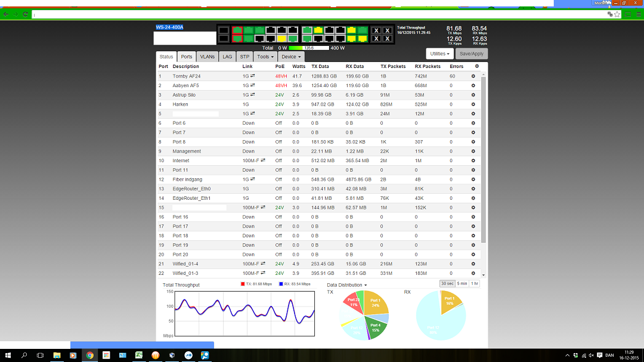The width and height of the screenshot is (644, 362).
Task: Open the Device dropdown menu
Action: (x=291, y=57)
